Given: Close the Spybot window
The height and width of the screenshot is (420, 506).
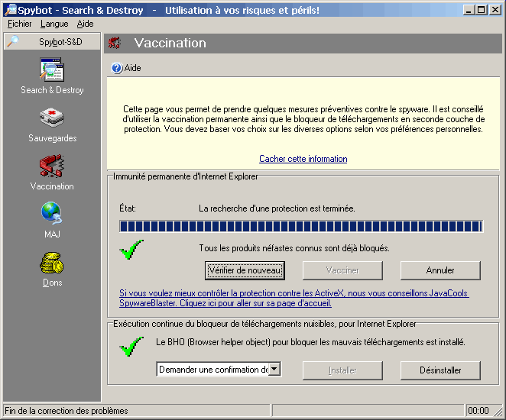Looking at the screenshot, I should 495,10.
